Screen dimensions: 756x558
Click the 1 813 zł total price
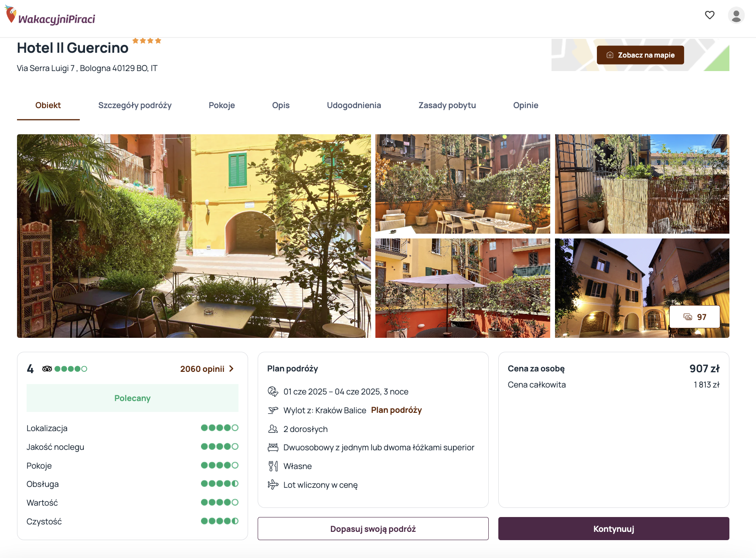[x=707, y=385]
